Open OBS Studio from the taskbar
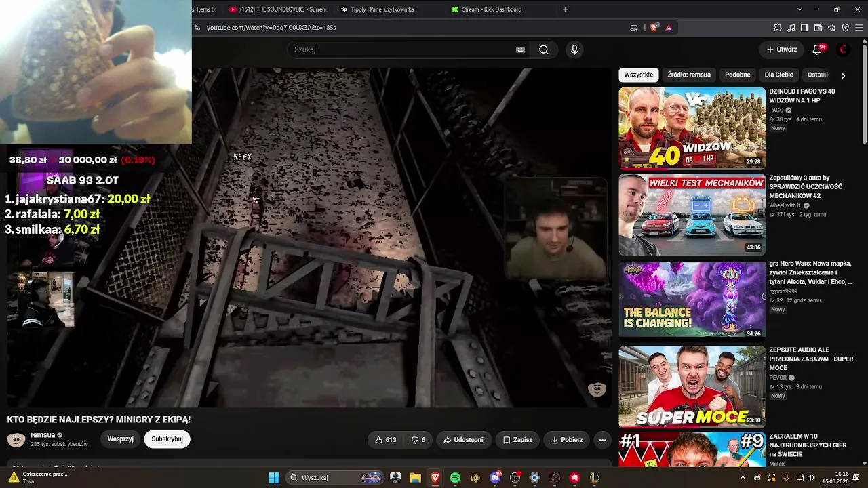Image resolution: width=868 pixels, height=488 pixels. click(515, 478)
